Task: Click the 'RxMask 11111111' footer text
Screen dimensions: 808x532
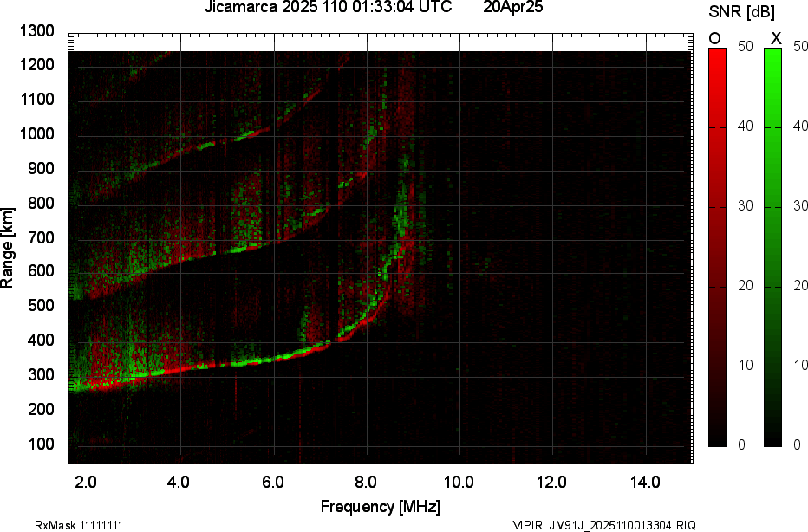Action: (79, 525)
